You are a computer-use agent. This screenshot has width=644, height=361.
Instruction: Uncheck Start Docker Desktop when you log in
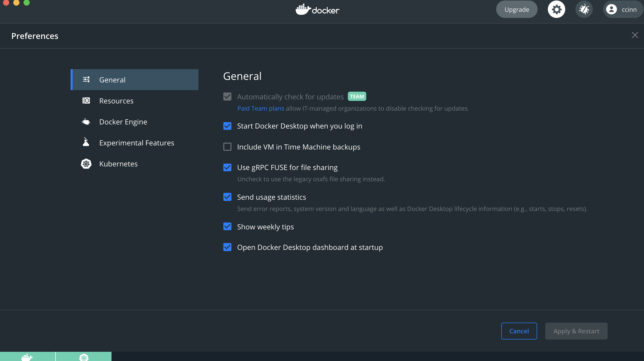(x=227, y=126)
